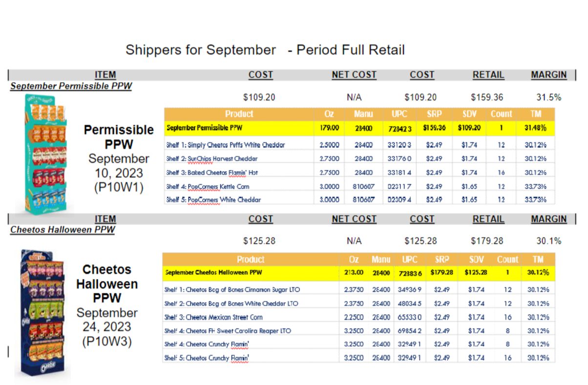Screen dimensions: 588x385
Task: Click the '(P10W3)' period label
Action: (x=107, y=341)
